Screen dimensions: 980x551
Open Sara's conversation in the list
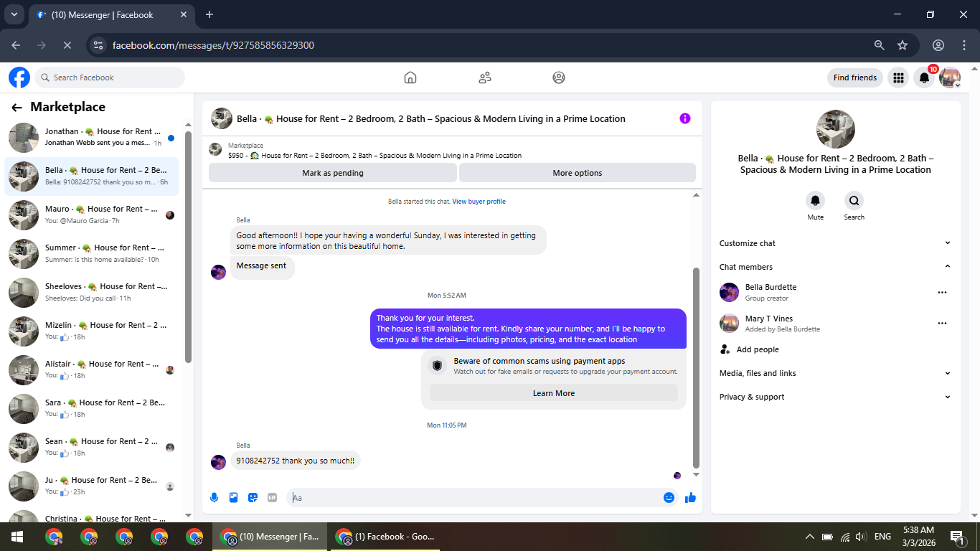pos(92,409)
